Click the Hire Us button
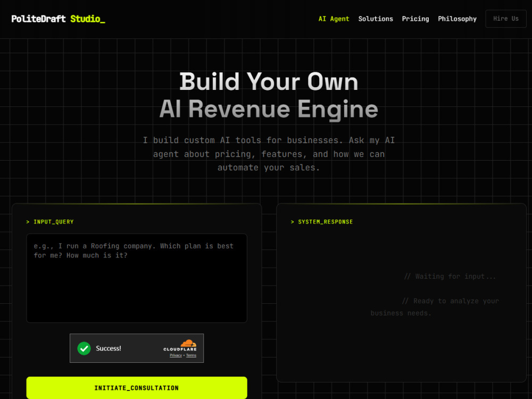Viewport: 532px width, 399px height. 505,19
